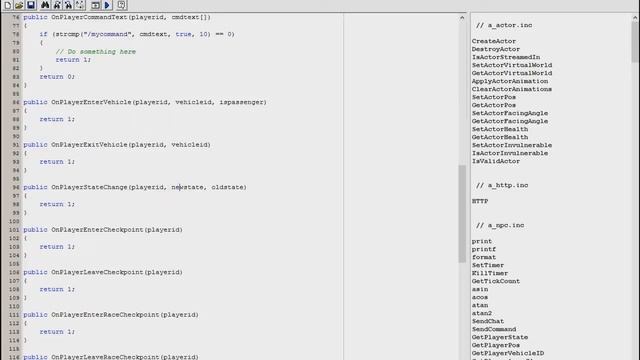Select GetActorPos in the function list
This screenshot has height=360, width=640.
pos(494,105)
